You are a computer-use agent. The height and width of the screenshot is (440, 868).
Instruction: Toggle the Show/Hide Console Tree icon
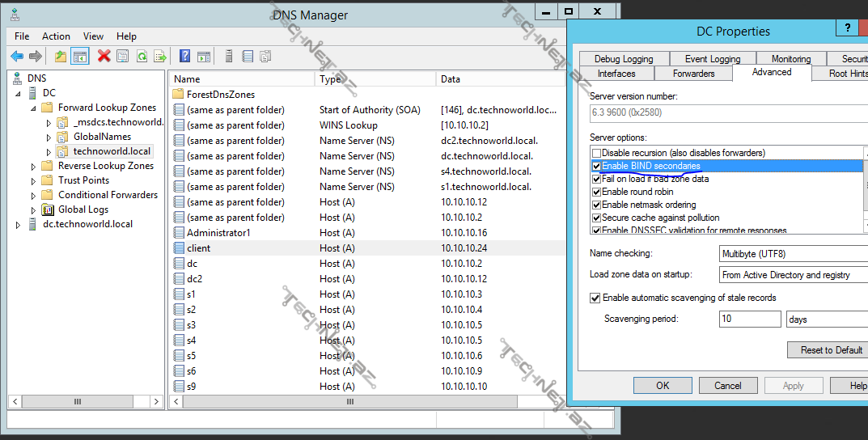pyautogui.click(x=79, y=56)
